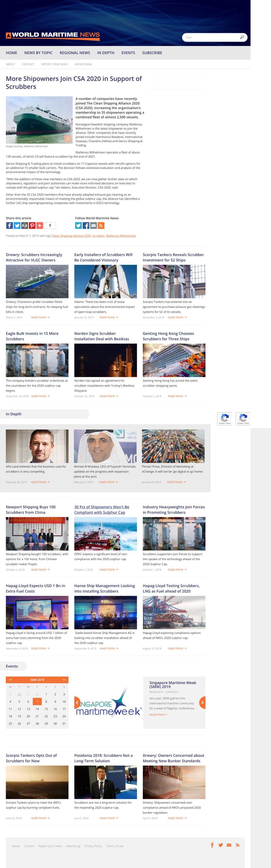This screenshot has height=868, width=271.
Task: Open more sharing options plus icon
Action: [39, 225]
